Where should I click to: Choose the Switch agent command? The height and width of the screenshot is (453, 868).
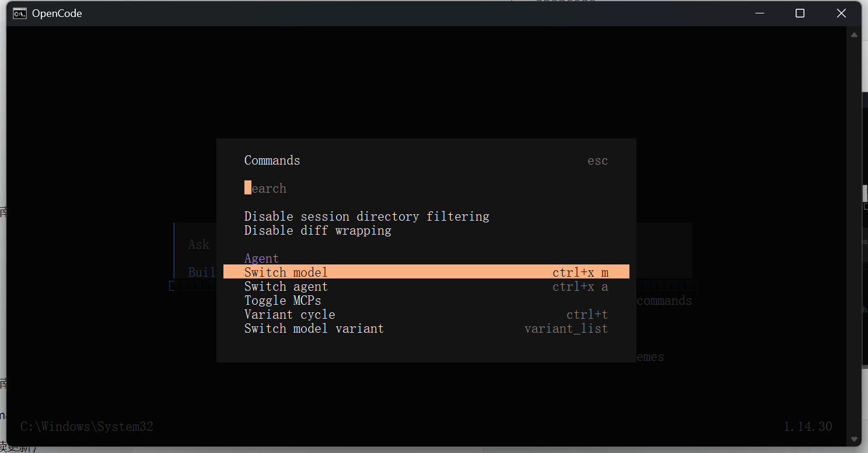point(426,286)
